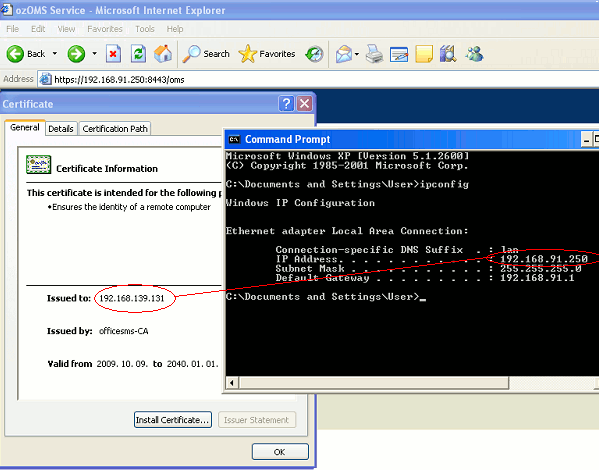The width and height of the screenshot is (599, 470).
Task: Click the Install Certificate button
Action: pos(173,420)
